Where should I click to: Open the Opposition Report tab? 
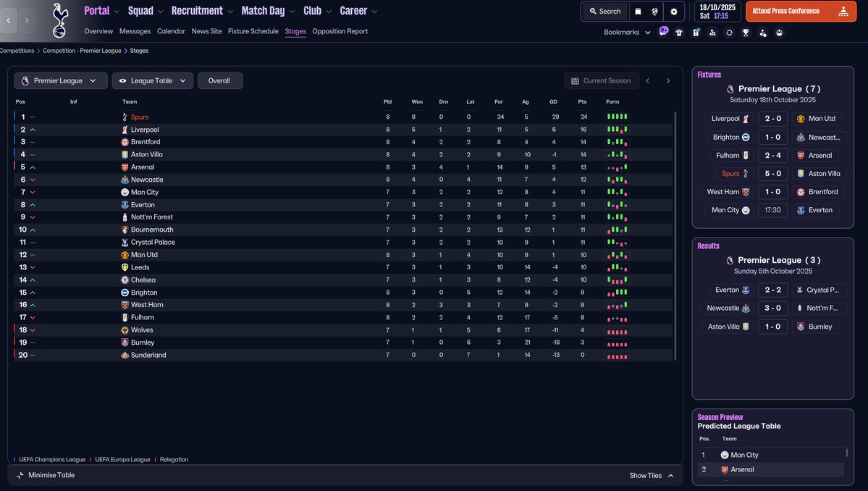(x=340, y=32)
